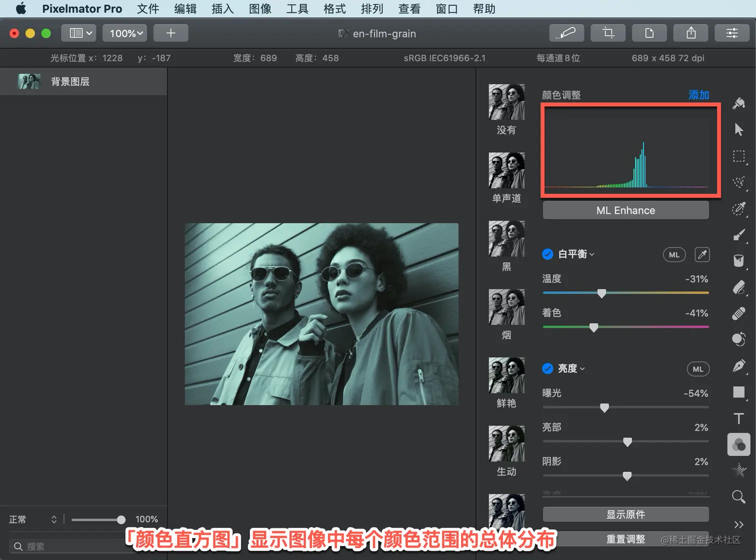
Task: Select the Repair bandage tool
Action: 738,313
